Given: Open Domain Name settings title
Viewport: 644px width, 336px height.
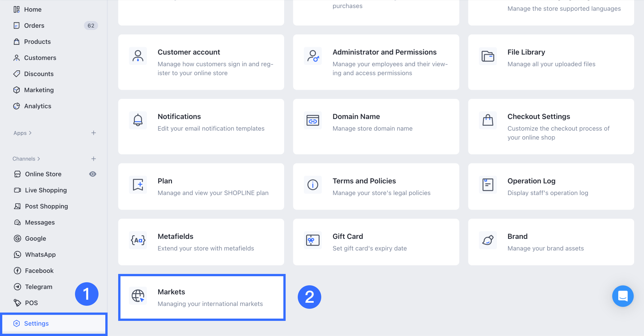Looking at the screenshot, I should click(x=356, y=117).
